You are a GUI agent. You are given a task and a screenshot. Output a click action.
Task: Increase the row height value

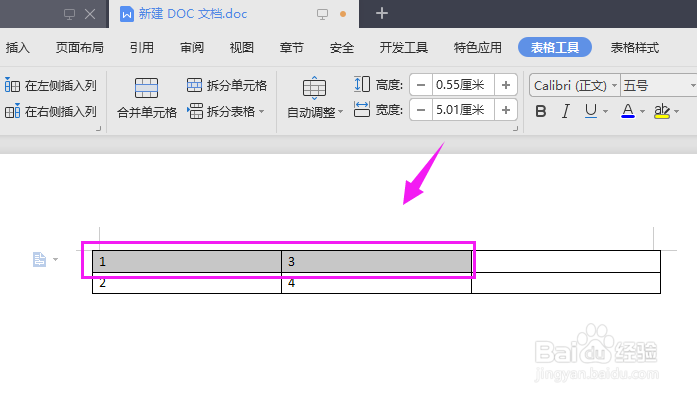pos(505,85)
